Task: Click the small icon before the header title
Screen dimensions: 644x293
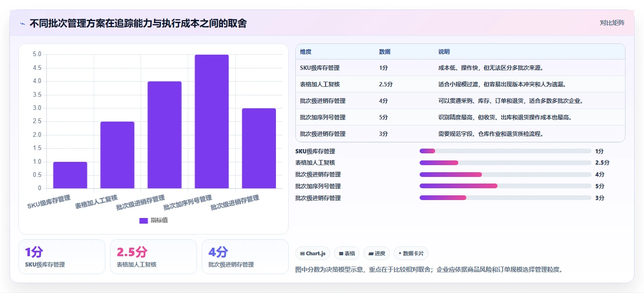Action: pyautogui.click(x=23, y=23)
